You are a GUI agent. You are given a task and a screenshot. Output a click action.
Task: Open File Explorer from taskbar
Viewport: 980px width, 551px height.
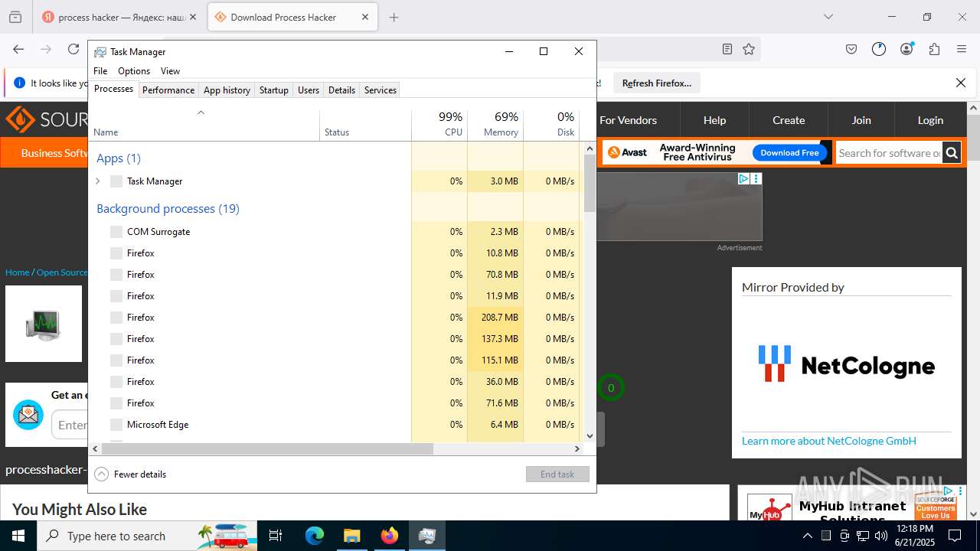351,536
